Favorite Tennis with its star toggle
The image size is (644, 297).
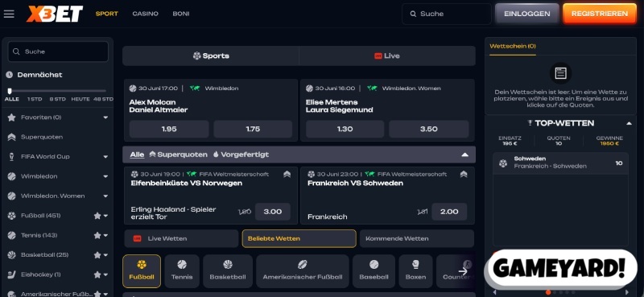(97, 235)
